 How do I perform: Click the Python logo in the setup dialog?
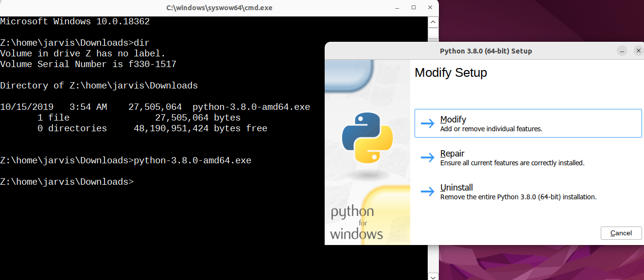(367, 138)
